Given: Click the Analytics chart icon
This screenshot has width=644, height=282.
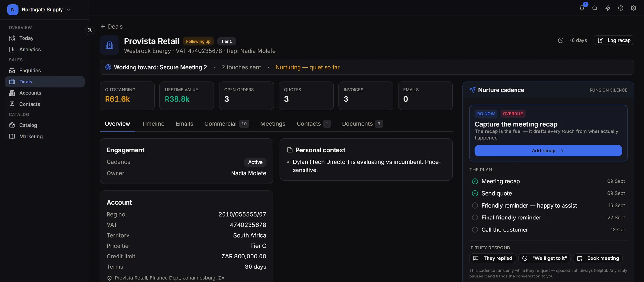Looking at the screenshot, I should point(12,50).
